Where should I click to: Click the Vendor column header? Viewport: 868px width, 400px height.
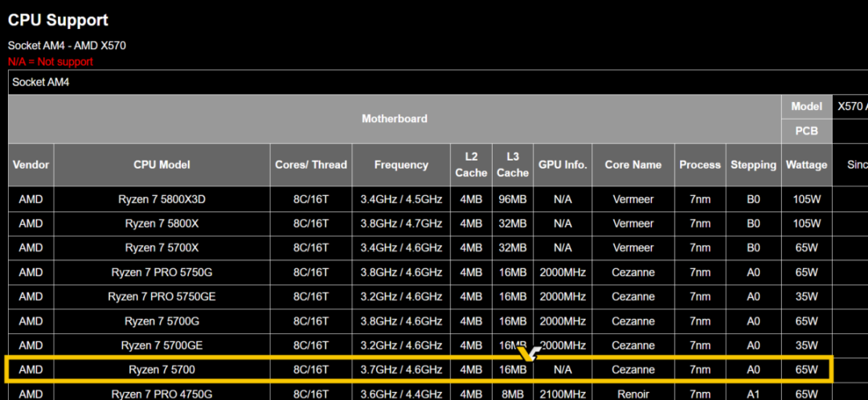(x=31, y=165)
